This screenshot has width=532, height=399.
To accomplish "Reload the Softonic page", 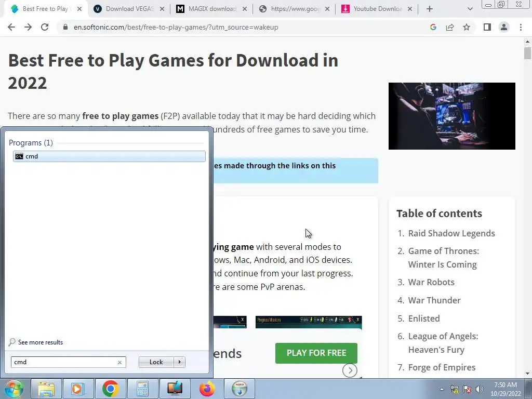I will coord(45,27).
